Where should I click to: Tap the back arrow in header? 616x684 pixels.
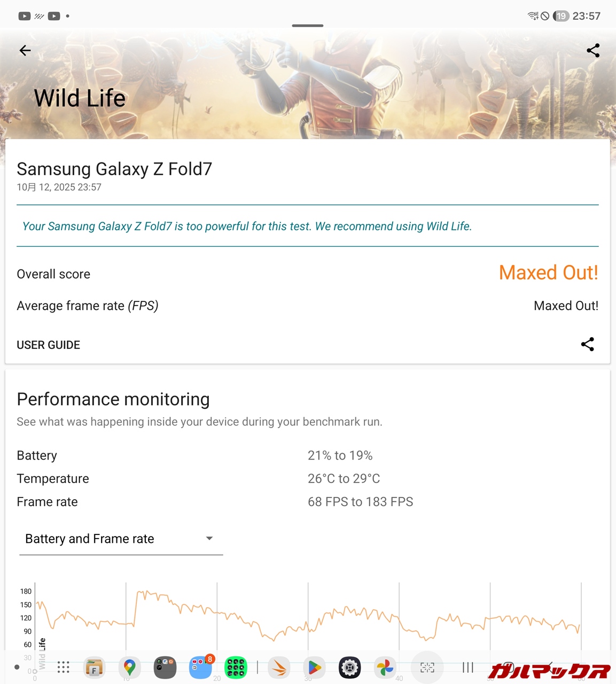(25, 51)
